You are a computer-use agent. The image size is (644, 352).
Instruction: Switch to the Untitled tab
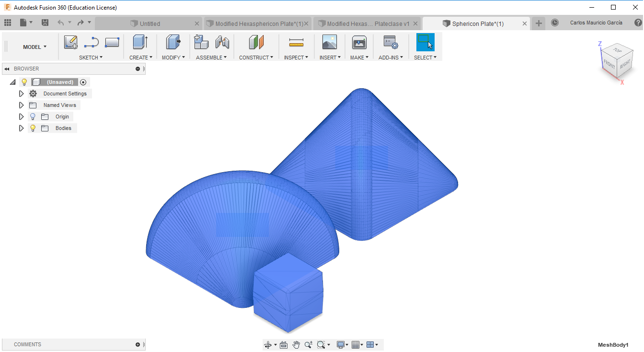click(149, 23)
